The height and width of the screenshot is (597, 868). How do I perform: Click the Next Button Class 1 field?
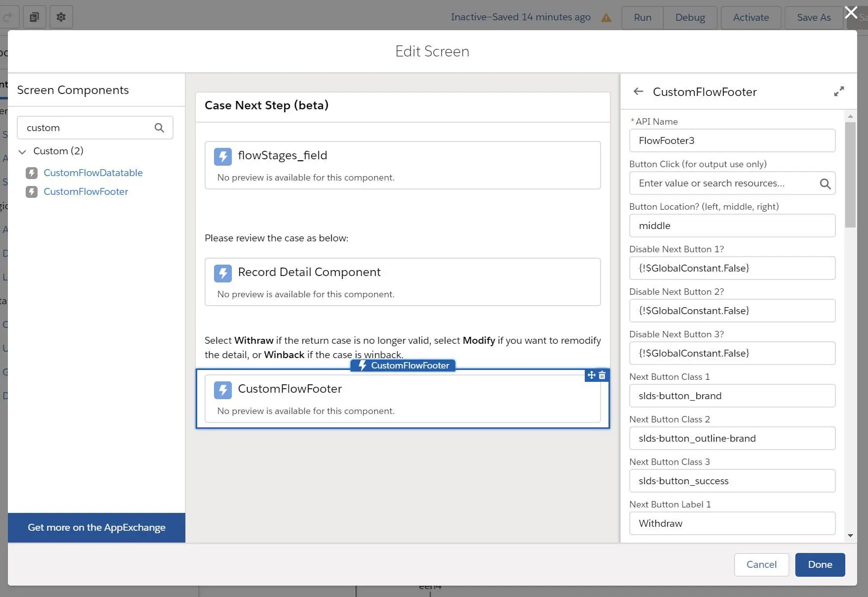(x=732, y=396)
